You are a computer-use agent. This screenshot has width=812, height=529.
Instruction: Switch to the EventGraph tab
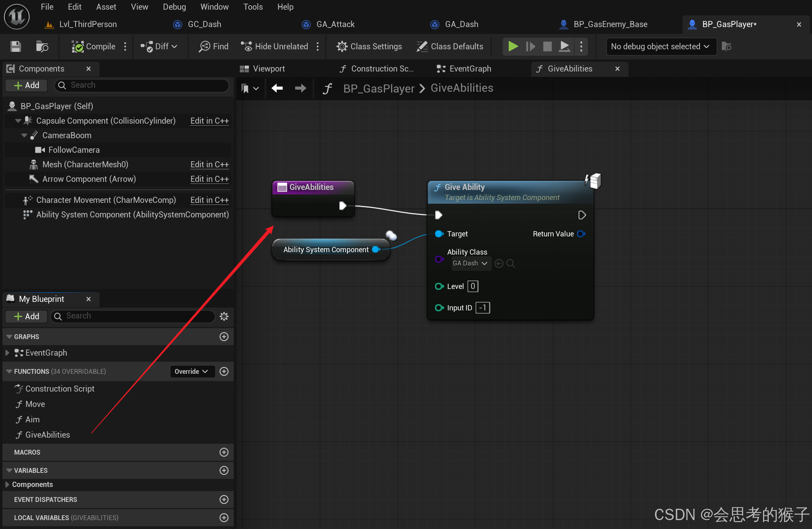pyautogui.click(x=470, y=69)
